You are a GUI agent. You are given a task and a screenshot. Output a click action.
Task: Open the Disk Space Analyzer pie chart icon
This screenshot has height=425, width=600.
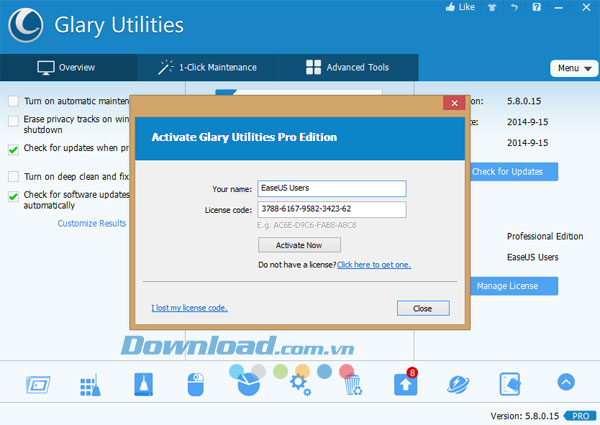click(248, 384)
